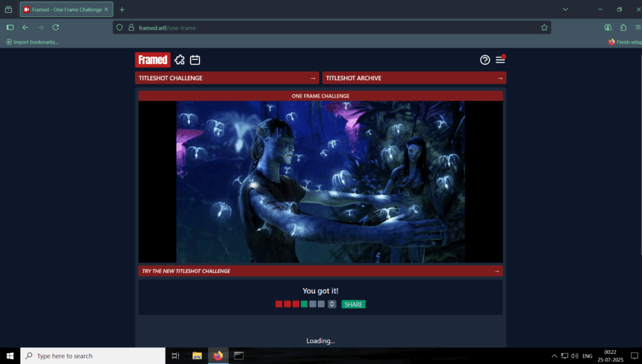Open File Explorer from the taskbar
The height and width of the screenshot is (364, 642).
197,356
